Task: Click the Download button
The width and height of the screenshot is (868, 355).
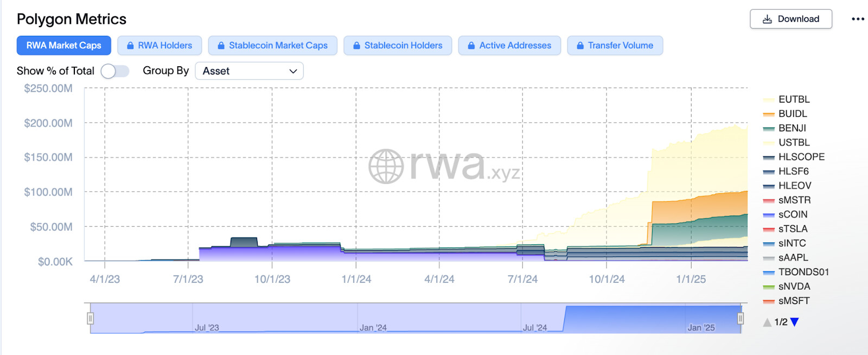Action: 790,19
